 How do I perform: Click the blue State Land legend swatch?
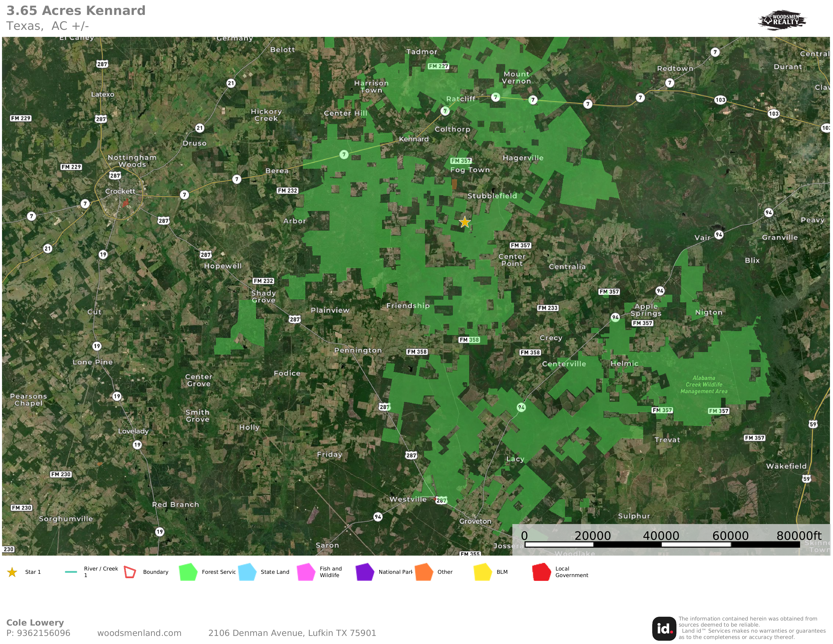coord(247,572)
